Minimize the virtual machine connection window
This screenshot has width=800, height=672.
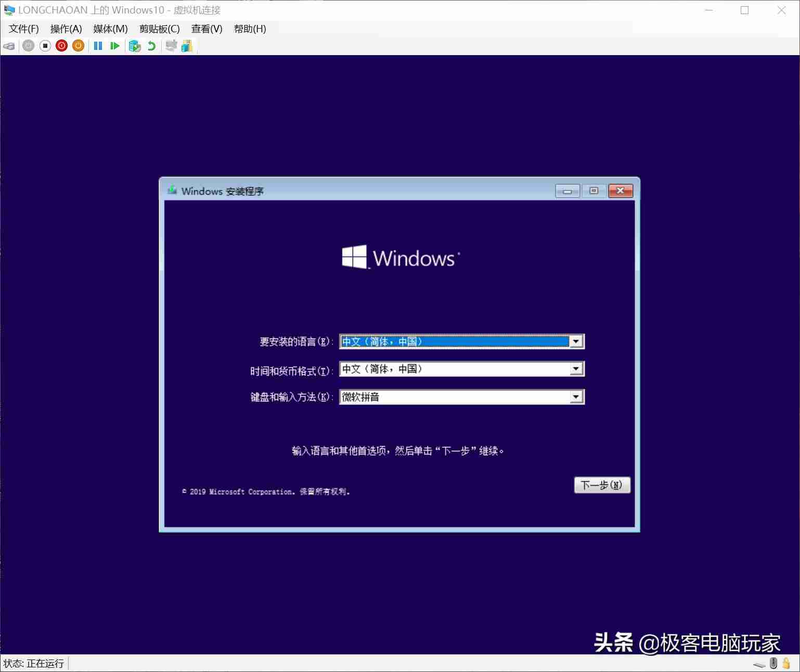point(709,10)
